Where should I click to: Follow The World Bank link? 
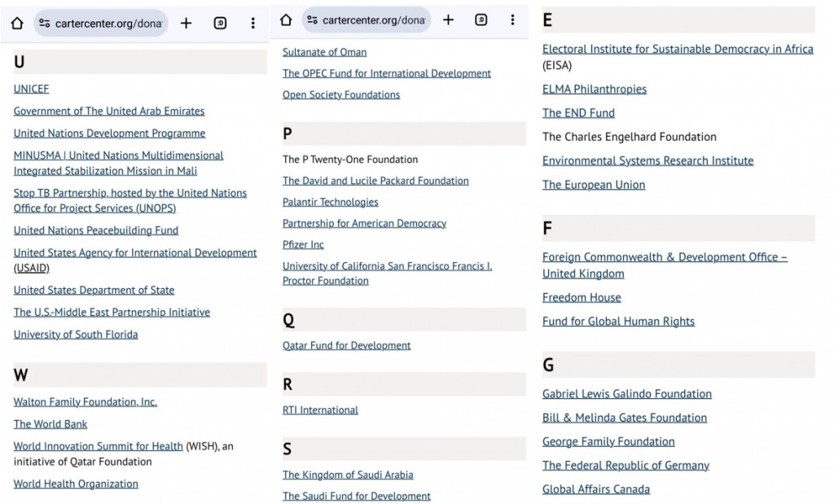(x=50, y=424)
